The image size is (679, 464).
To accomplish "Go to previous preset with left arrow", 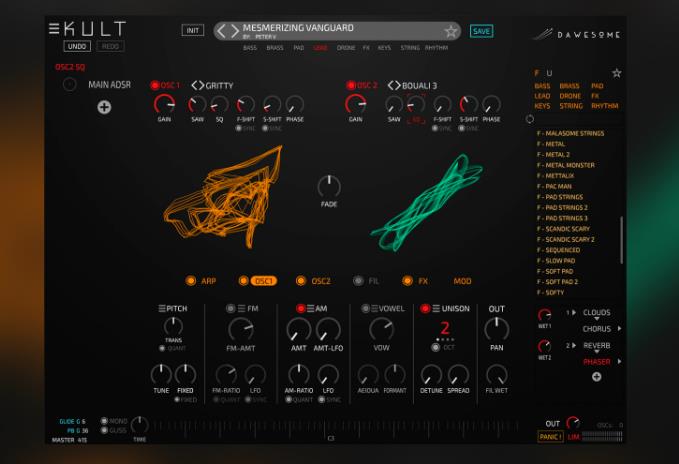I will 221,31.
